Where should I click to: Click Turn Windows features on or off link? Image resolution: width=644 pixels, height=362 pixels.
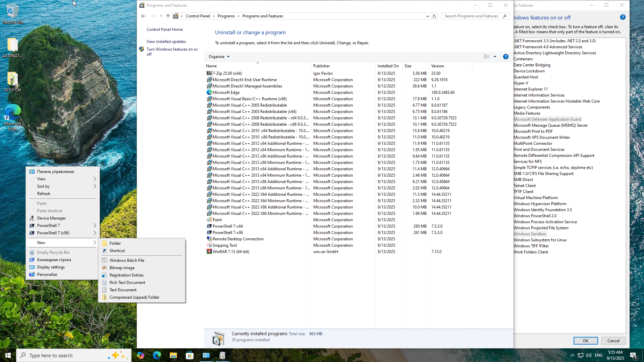[x=172, y=52]
